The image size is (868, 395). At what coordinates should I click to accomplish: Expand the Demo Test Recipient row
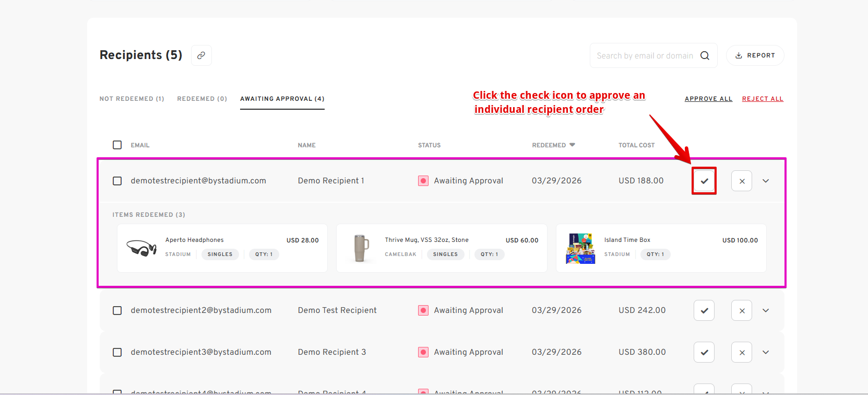766,310
